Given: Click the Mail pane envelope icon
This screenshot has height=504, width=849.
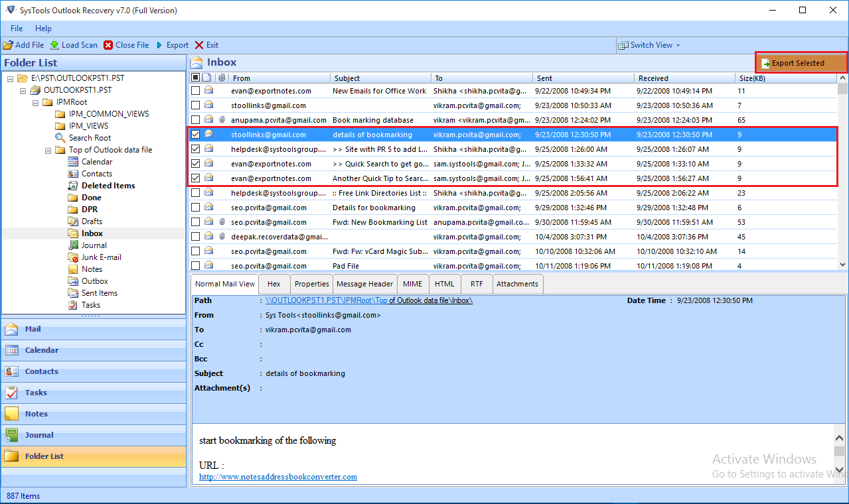Looking at the screenshot, I should (x=12, y=329).
